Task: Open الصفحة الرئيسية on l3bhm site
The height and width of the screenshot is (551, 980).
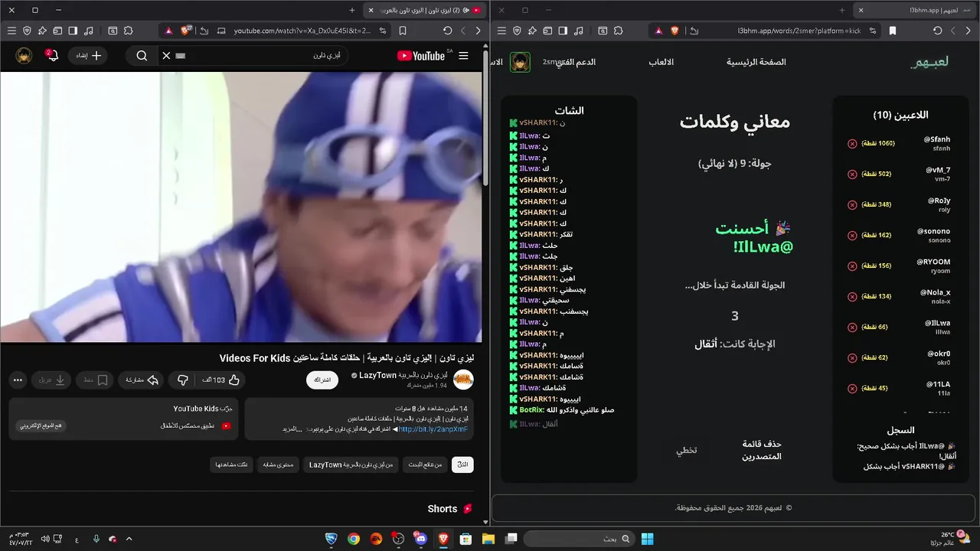Action: [x=756, y=62]
